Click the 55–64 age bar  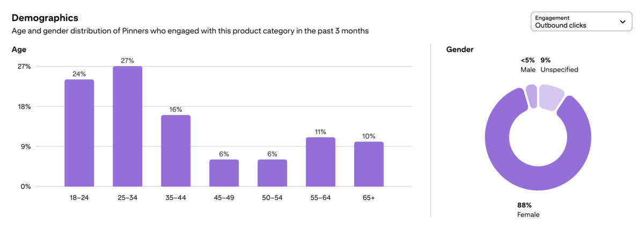[320, 162]
